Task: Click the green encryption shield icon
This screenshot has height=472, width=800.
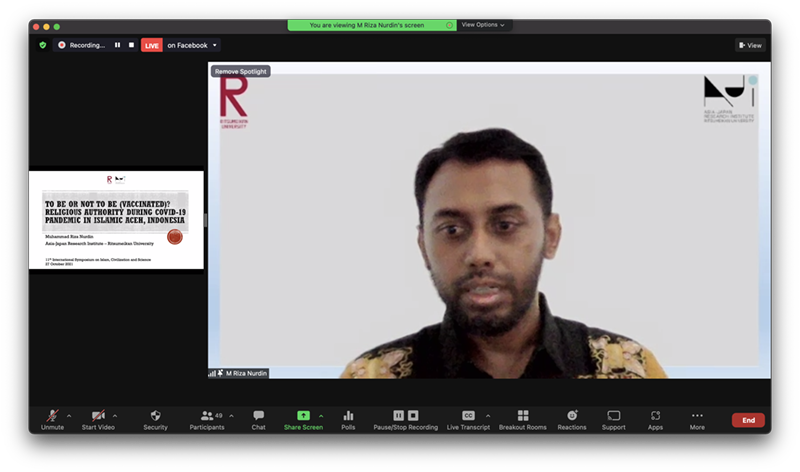Action: 42,45
